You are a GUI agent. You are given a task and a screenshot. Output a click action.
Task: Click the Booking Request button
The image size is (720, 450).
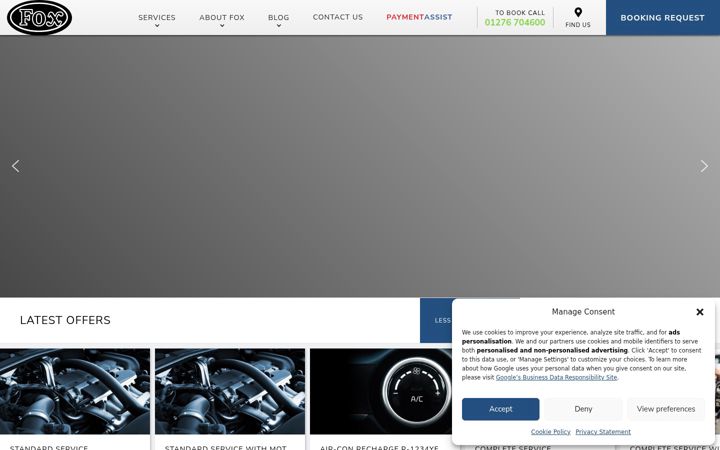click(x=663, y=17)
